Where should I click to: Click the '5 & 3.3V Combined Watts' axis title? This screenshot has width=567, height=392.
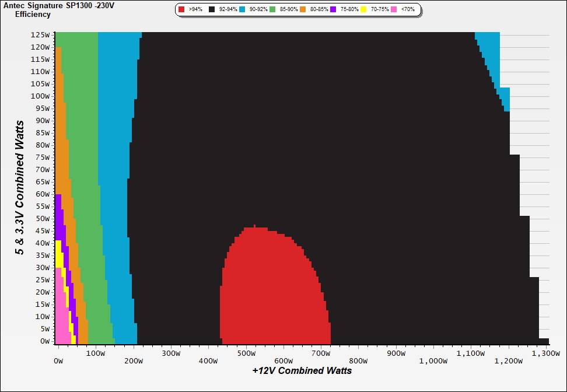(x=20, y=188)
